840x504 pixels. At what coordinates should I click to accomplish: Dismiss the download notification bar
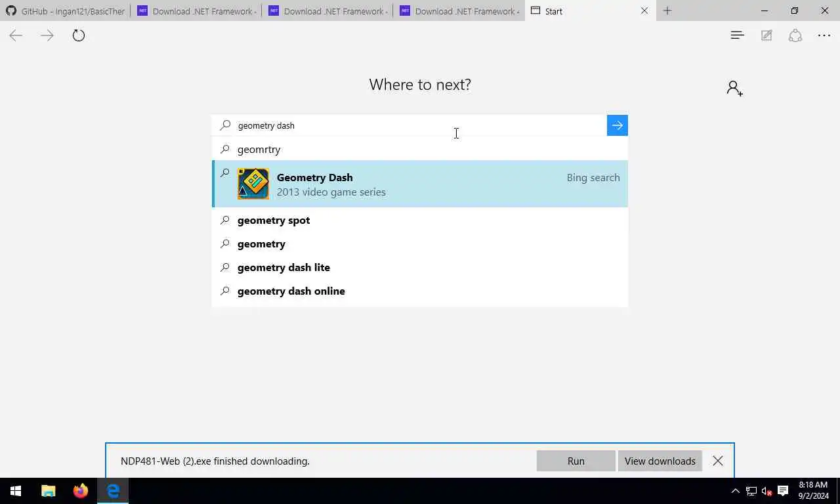(x=718, y=461)
